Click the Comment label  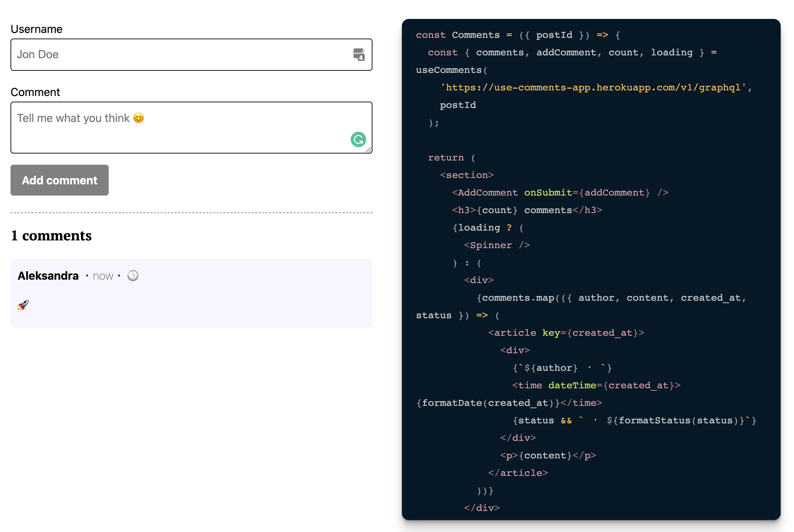[x=35, y=92]
